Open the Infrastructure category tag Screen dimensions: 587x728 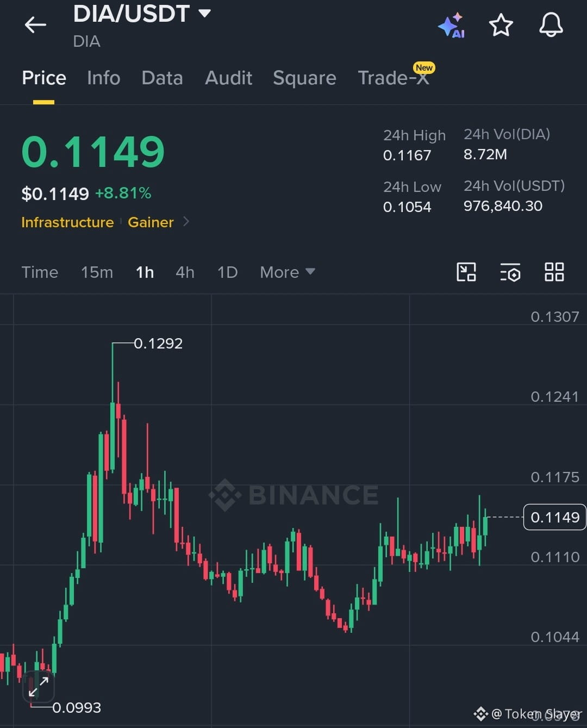tap(67, 222)
